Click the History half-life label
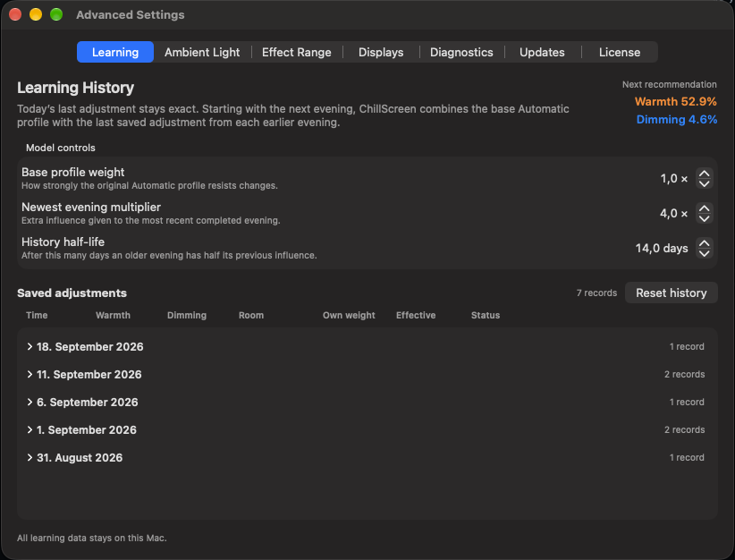This screenshot has width=735, height=560. click(63, 242)
